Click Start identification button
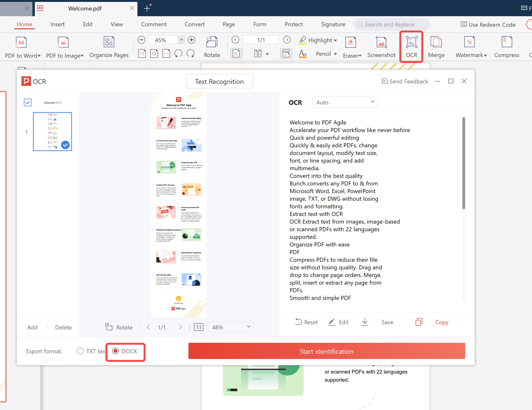Screen dimensions: 532x410 [327, 351]
